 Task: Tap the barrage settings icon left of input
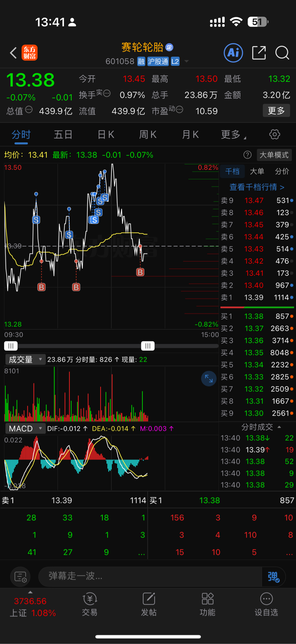pos(20,576)
